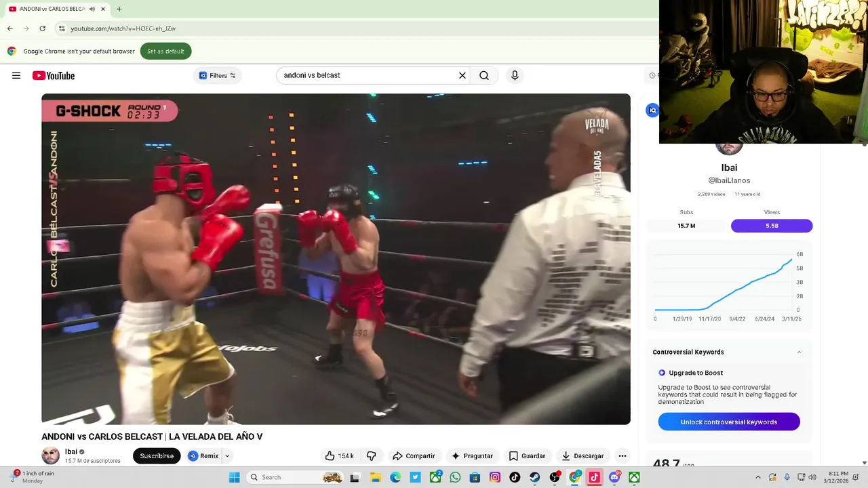Screen dimensions: 868x488
Task: Collapse the Controversial Keywords section
Action: point(799,352)
